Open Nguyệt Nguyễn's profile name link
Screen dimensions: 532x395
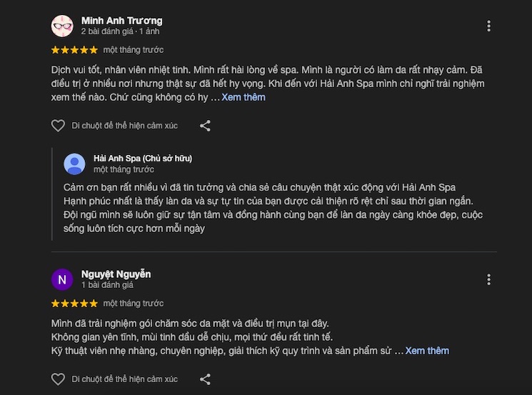pyautogui.click(x=116, y=274)
